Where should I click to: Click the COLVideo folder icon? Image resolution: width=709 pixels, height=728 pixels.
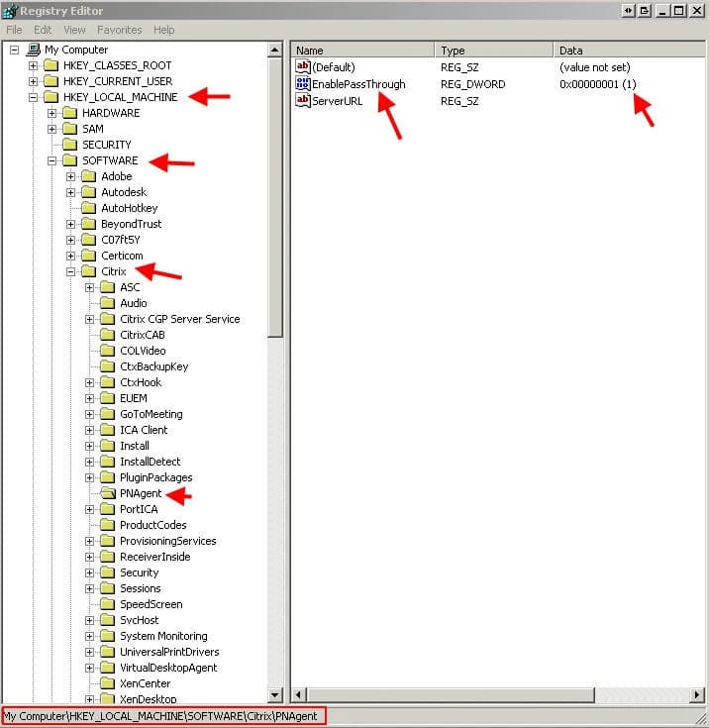coord(108,351)
